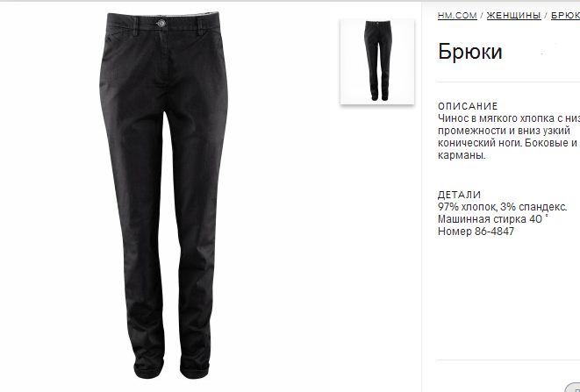
Task: Click the line конический ноги. Боковые и
Action: click(x=507, y=143)
